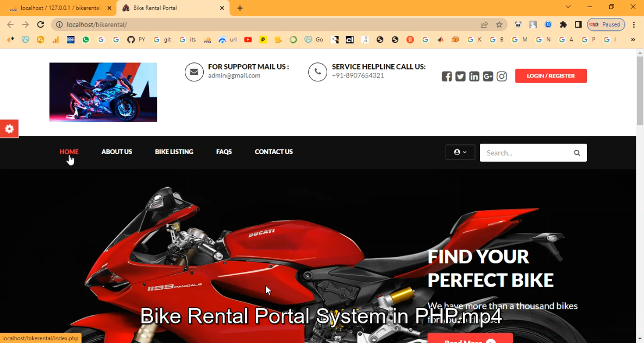The height and width of the screenshot is (343, 644).
Task: Open CONTACT US navigation item
Action: click(x=273, y=152)
